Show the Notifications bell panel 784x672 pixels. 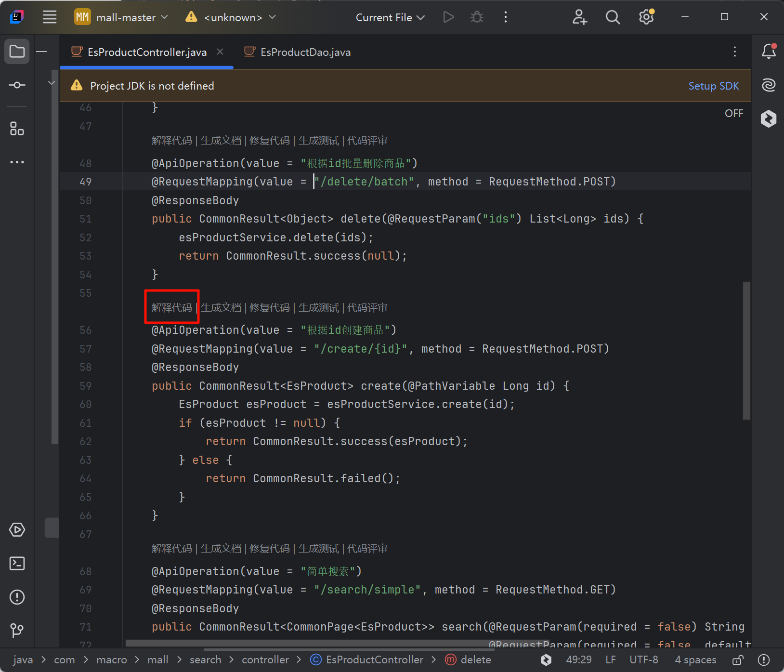(769, 51)
